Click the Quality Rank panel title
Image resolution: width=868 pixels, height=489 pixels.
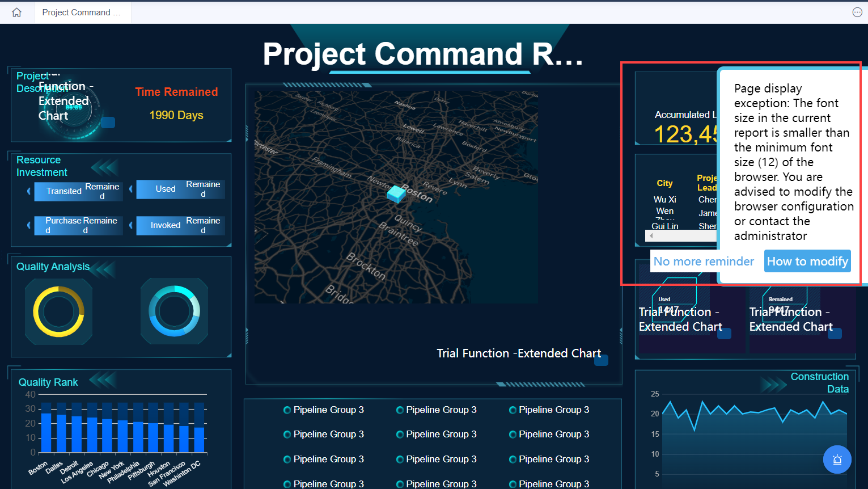coord(48,382)
